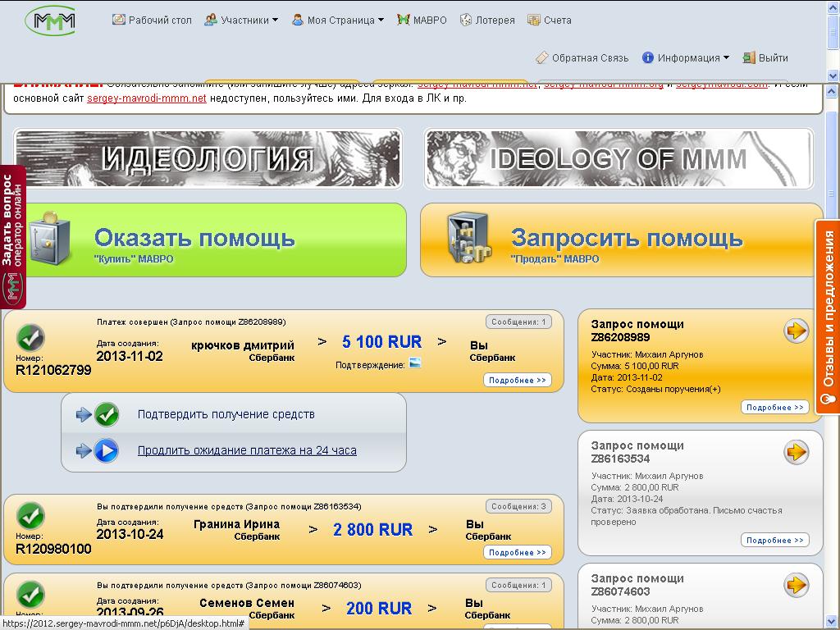Click green check icon beside Подтвердить получение
This screenshot has height=630, width=840.
[x=107, y=414]
